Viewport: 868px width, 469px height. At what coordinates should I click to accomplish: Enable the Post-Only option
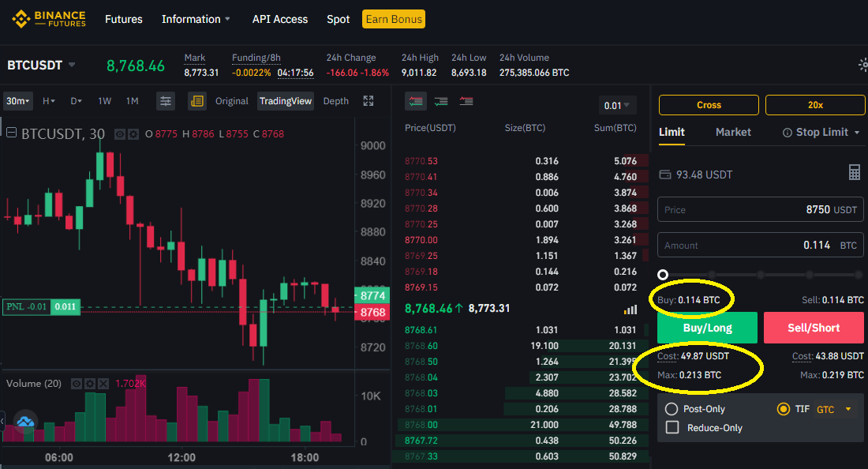(x=672, y=409)
